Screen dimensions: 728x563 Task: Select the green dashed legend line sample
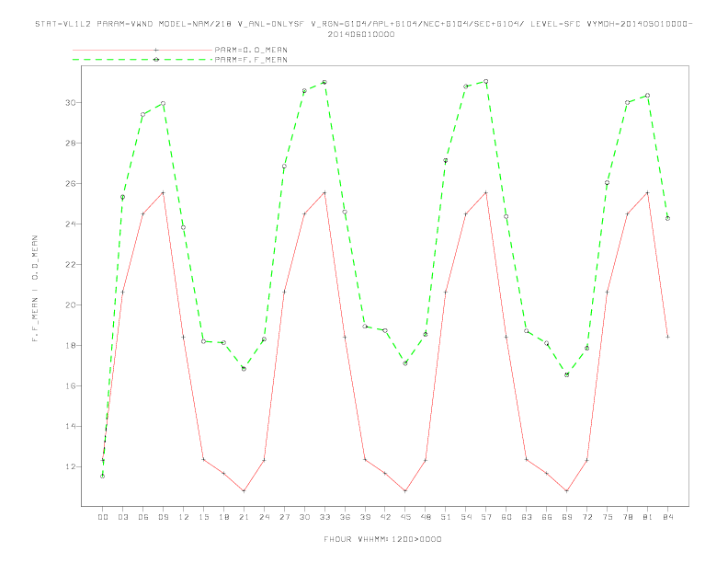click(x=142, y=60)
